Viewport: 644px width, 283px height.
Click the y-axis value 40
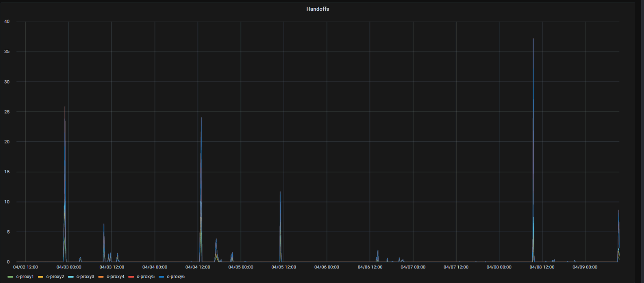7,22
